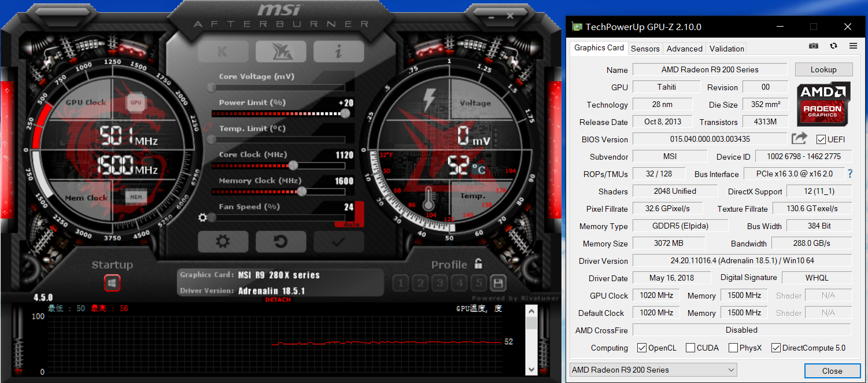The height and width of the screenshot is (383, 868).
Task: Click the GPU-Z Close button
Action: 832,371
